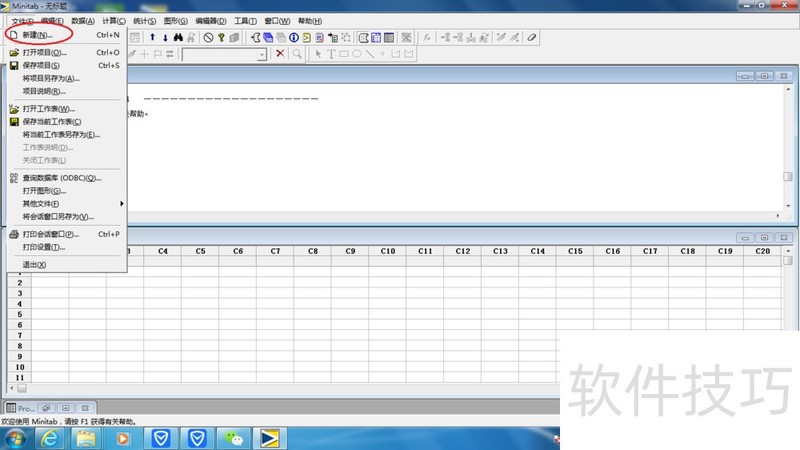Select worksheet row number 5
800x450 pixels.
click(19, 314)
